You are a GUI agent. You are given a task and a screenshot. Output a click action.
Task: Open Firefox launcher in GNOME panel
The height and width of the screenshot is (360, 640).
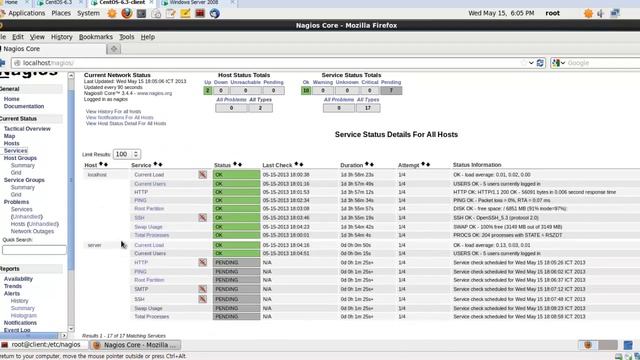[127, 13]
